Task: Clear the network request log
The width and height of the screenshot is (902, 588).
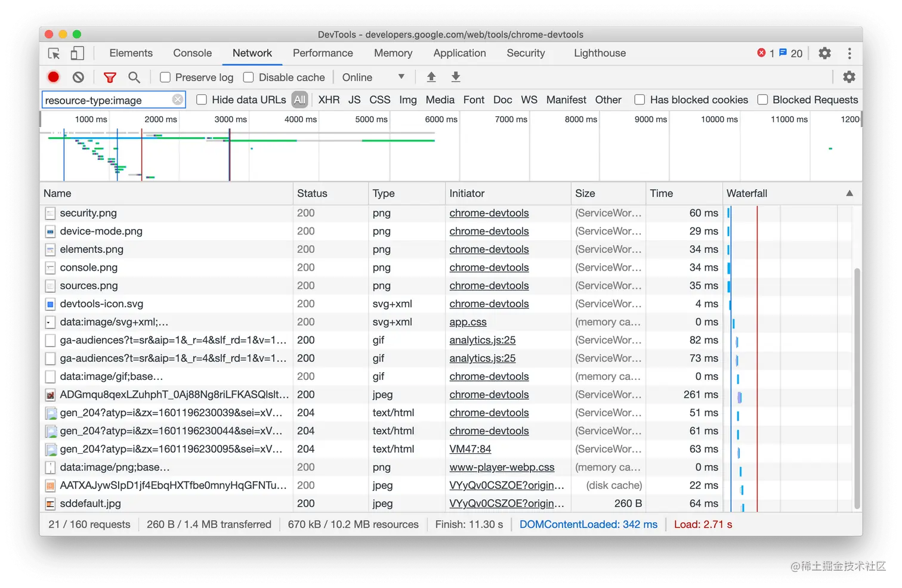Action: [x=78, y=77]
